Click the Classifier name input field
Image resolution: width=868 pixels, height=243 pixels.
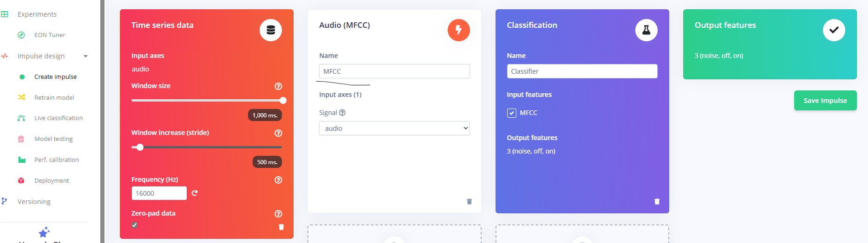582,71
